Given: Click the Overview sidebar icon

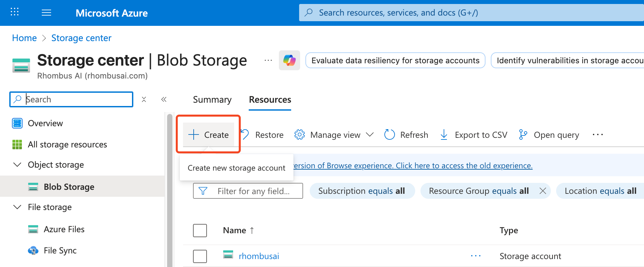Looking at the screenshot, I should (x=17, y=123).
